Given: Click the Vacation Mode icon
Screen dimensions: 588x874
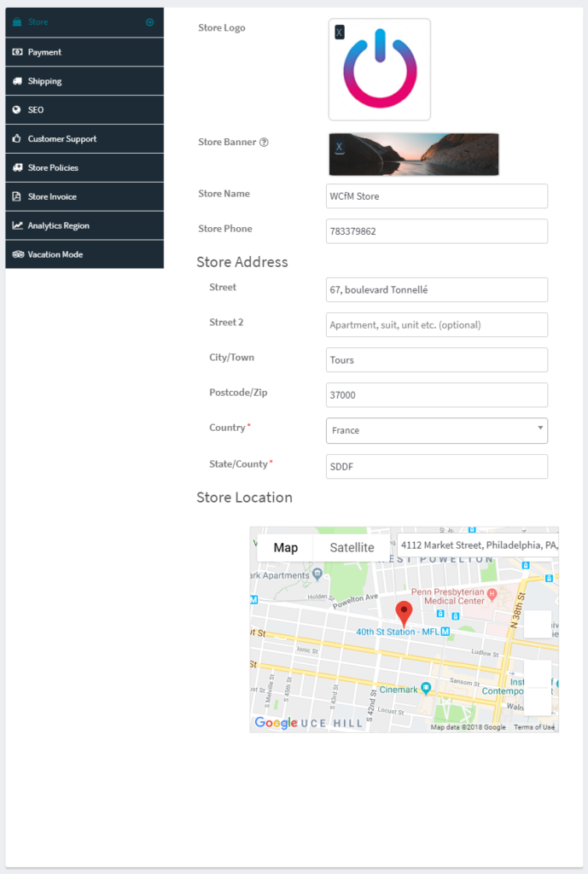Looking at the screenshot, I should (x=17, y=254).
